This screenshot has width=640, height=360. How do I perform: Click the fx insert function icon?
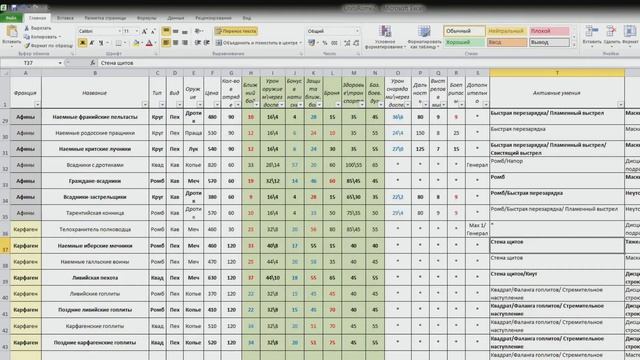pyautogui.click(x=92, y=63)
